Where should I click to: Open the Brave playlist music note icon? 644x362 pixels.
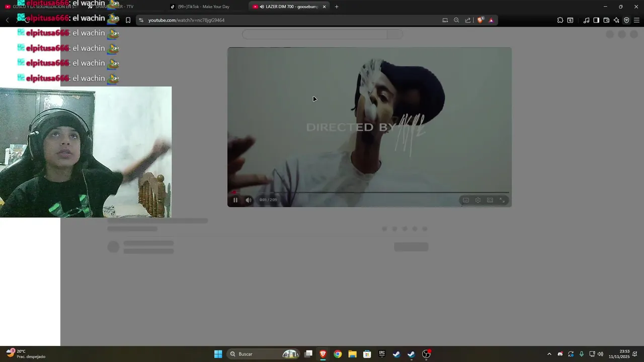click(x=586, y=20)
